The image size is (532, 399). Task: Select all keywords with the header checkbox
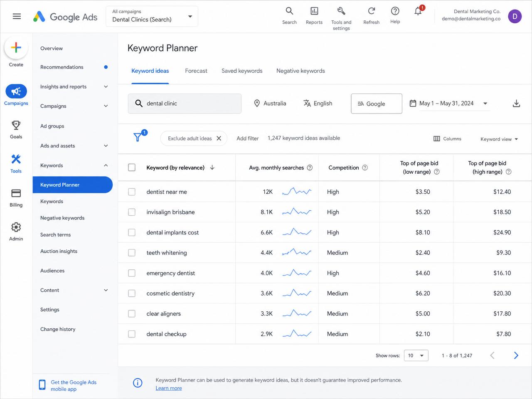pyautogui.click(x=132, y=167)
